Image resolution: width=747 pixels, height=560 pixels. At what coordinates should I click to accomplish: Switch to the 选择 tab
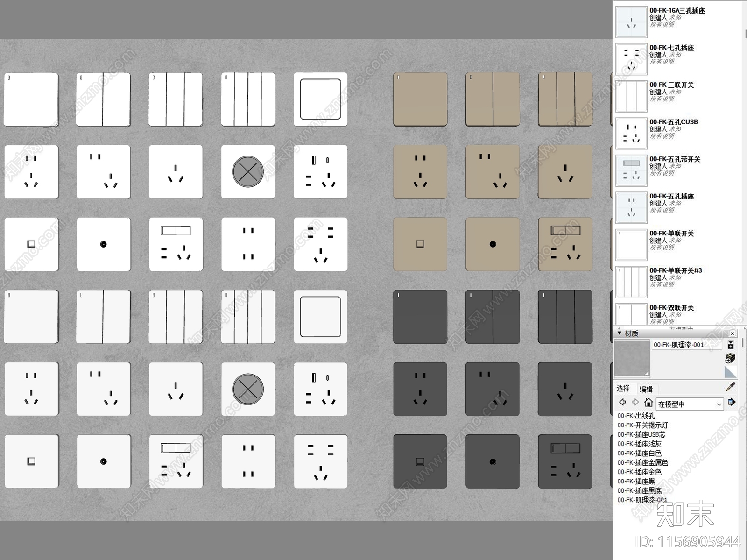click(623, 388)
